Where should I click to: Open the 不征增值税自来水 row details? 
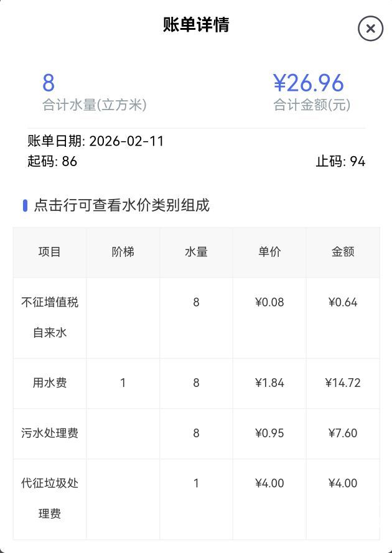tap(50, 317)
